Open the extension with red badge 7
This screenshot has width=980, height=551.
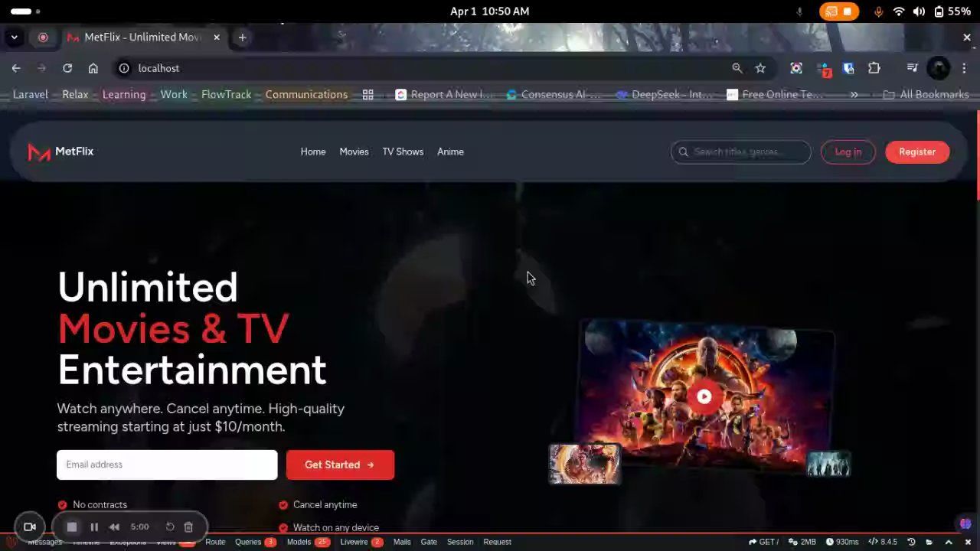[x=823, y=69]
